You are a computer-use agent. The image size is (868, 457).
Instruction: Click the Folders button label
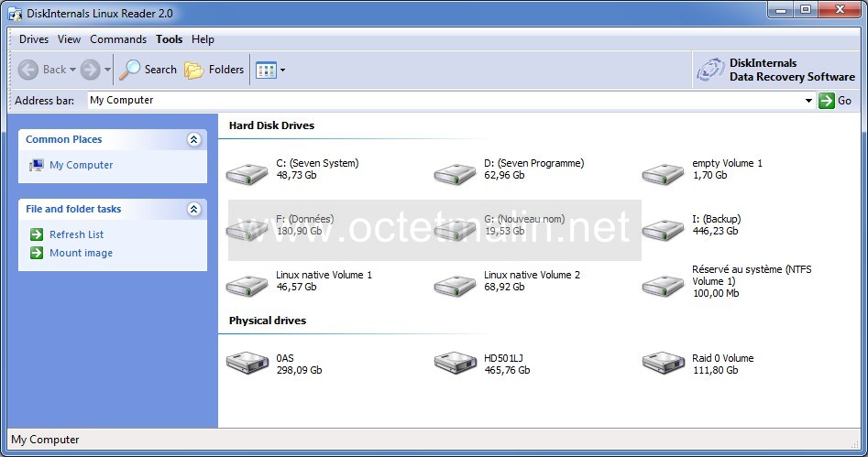225,70
